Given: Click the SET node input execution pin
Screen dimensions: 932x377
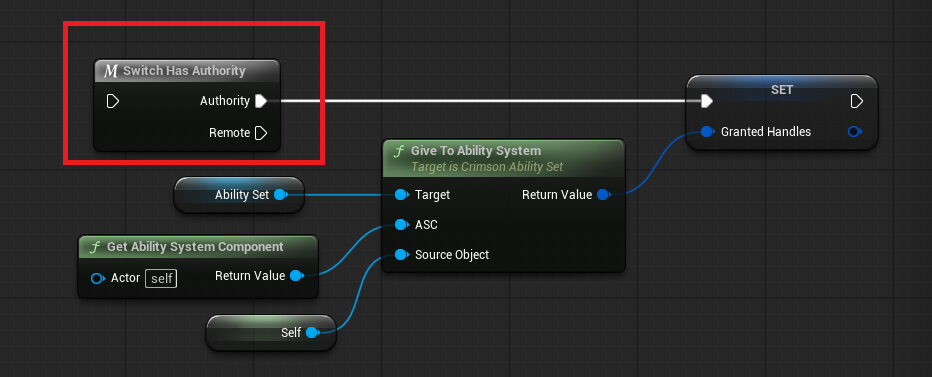Looking at the screenshot, I should (x=707, y=101).
